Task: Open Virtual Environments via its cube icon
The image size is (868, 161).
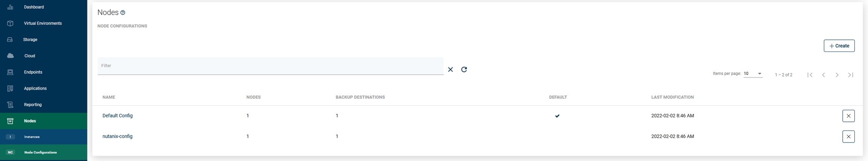Action: click(x=10, y=23)
